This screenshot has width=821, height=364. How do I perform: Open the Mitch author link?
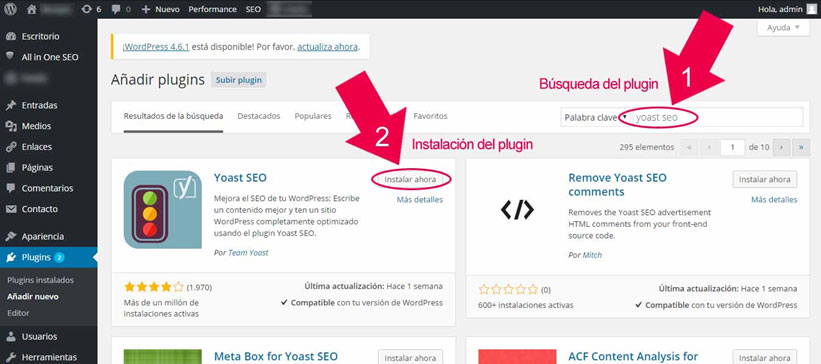pyautogui.click(x=592, y=255)
